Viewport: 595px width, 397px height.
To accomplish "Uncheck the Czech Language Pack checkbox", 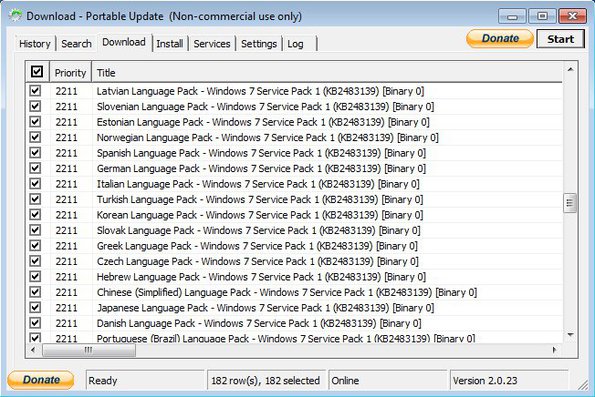I will (x=35, y=261).
